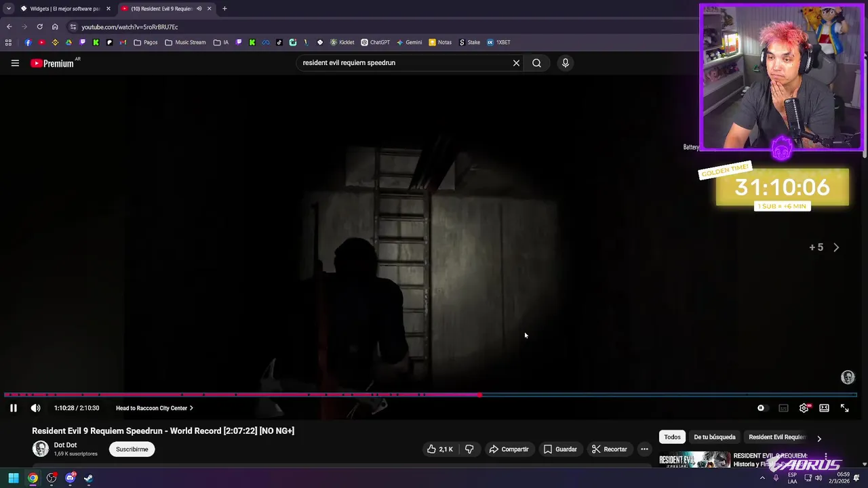Open the channel watermark icon on the video
868x488 pixels.
(x=848, y=378)
